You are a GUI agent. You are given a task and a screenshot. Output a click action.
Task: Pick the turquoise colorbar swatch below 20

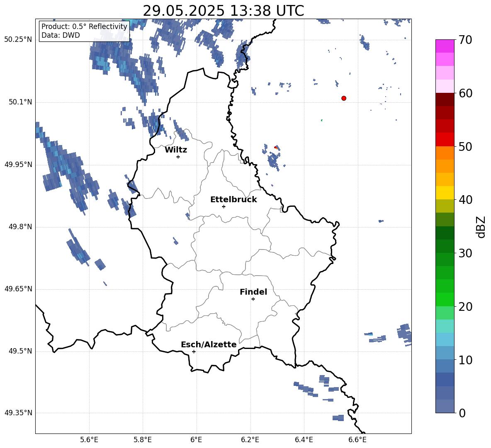445,326
